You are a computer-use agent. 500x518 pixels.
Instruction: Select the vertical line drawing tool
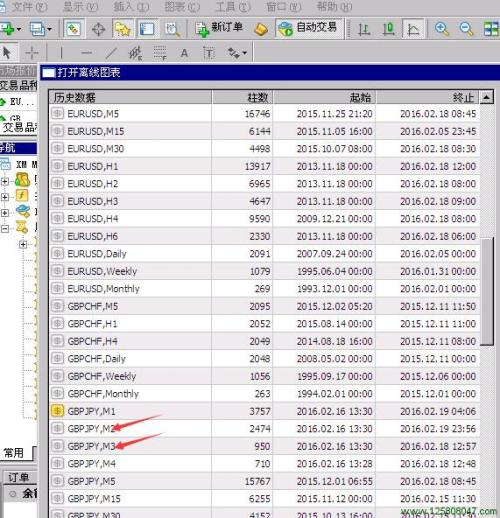(x=61, y=53)
